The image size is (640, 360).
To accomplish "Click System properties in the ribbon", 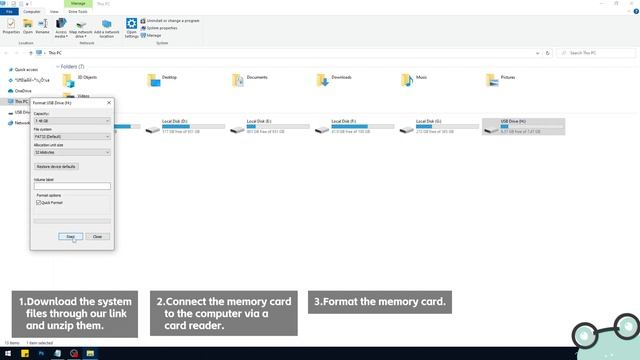I will pos(159,28).
